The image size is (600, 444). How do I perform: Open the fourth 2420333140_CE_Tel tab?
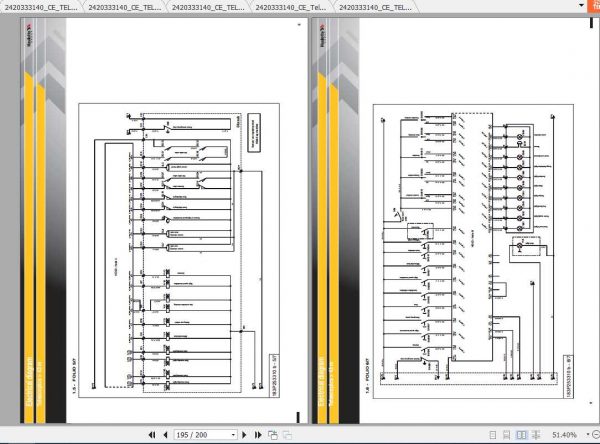[290, 7]
